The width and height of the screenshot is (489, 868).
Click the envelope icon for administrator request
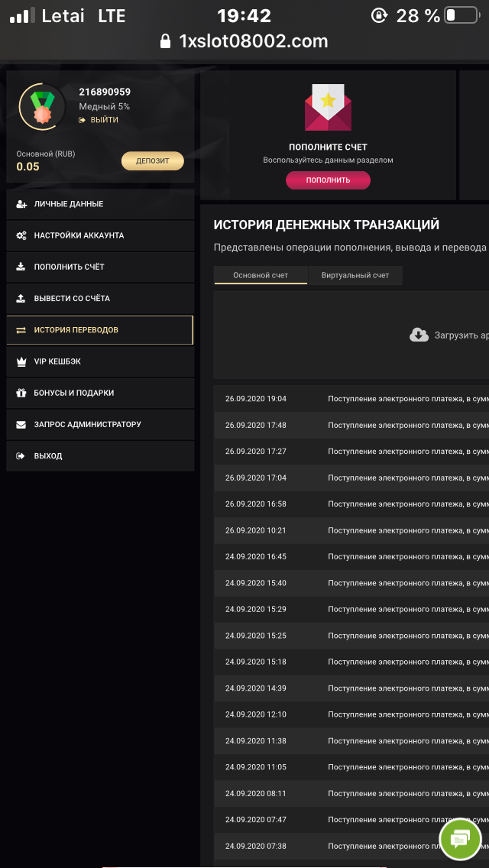tap(21, 424)
